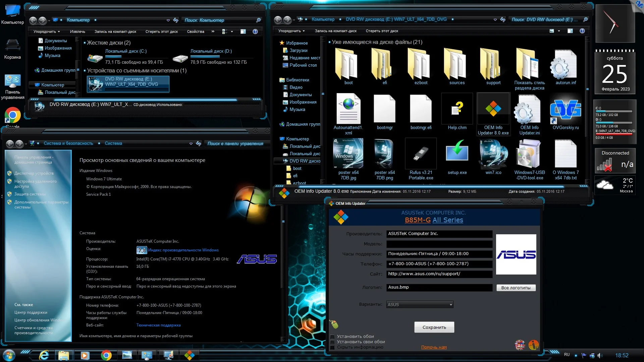Toggle the 'Скрыть информацию' checkbox

click(332, 347)
